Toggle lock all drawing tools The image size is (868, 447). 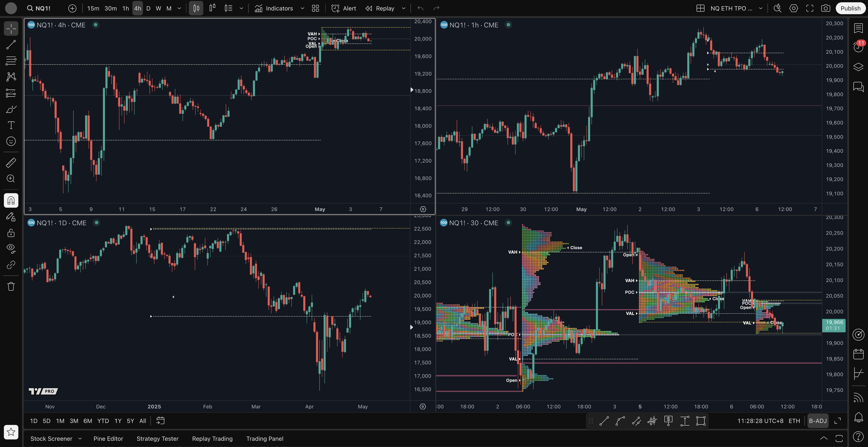click(x=11, y=233)
